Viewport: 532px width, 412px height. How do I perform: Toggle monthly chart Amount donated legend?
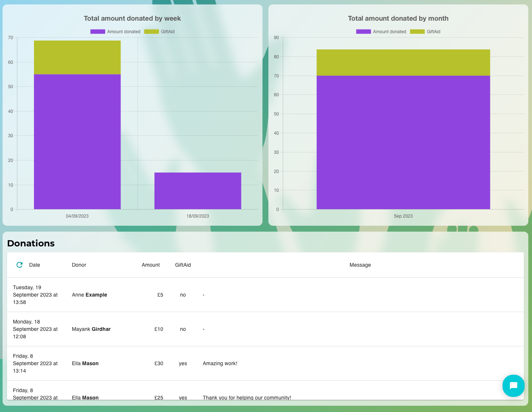coord(381,32)
